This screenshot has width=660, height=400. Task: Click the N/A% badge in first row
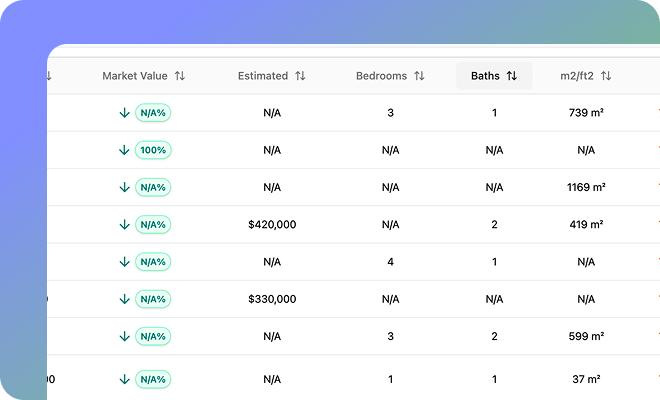(154, 113)
